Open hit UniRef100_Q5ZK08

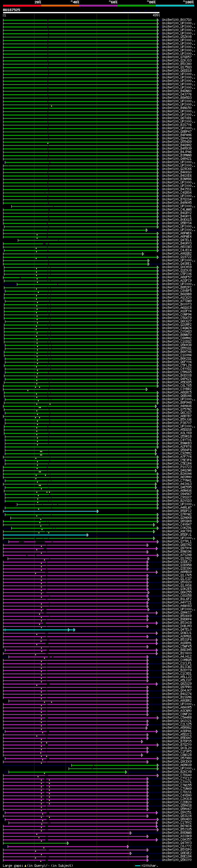click(177, 37)
